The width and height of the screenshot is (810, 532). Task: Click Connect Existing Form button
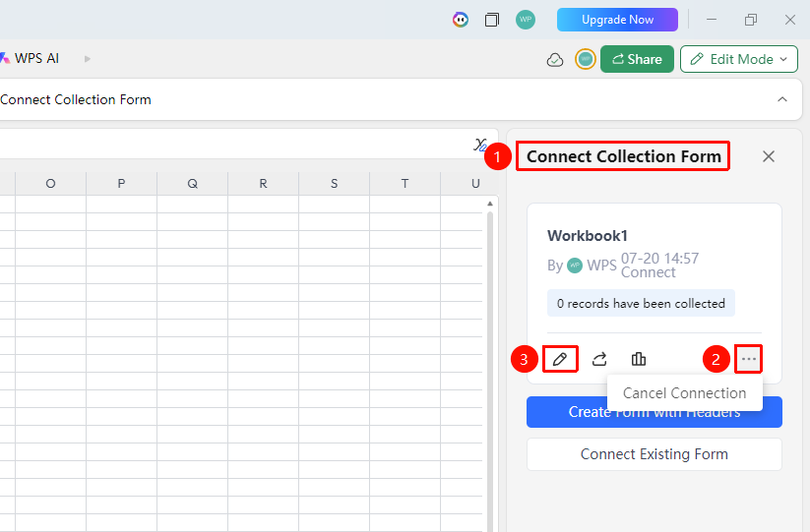point(654,454)
